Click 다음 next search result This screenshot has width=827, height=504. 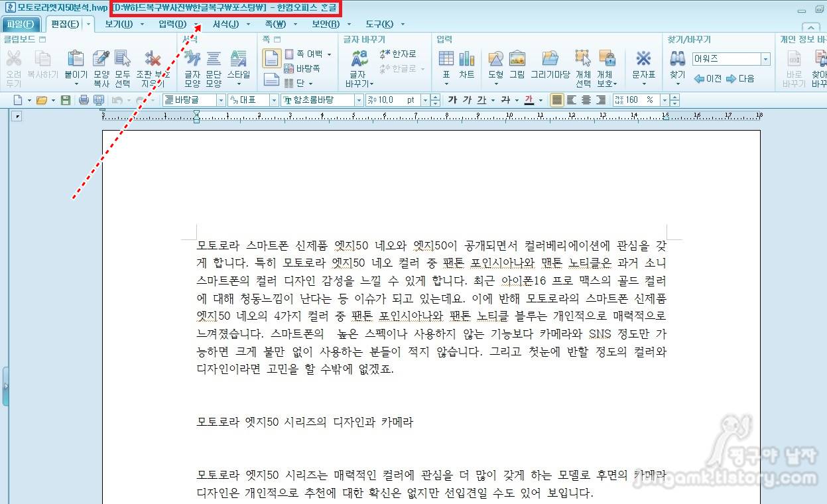click(740, 78)
